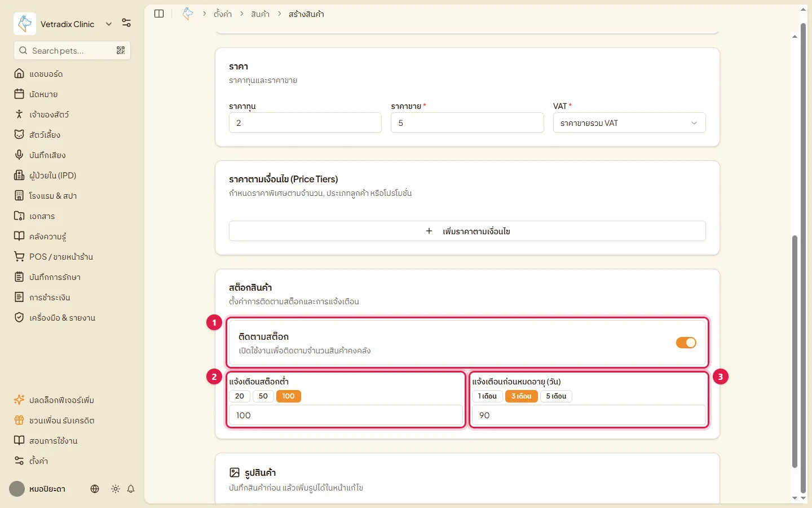812x508 pixels.
Task: Click the language globe icon
Action: (x=95, y=489)
